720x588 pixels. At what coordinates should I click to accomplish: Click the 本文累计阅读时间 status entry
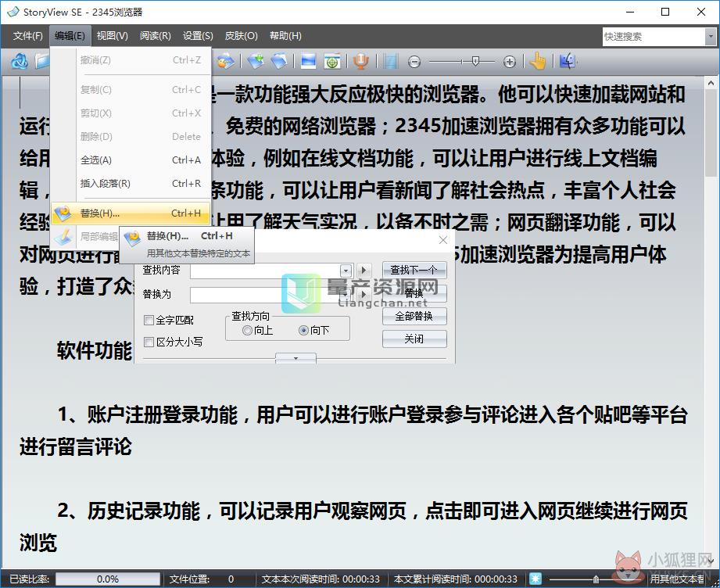click(455, 579)
